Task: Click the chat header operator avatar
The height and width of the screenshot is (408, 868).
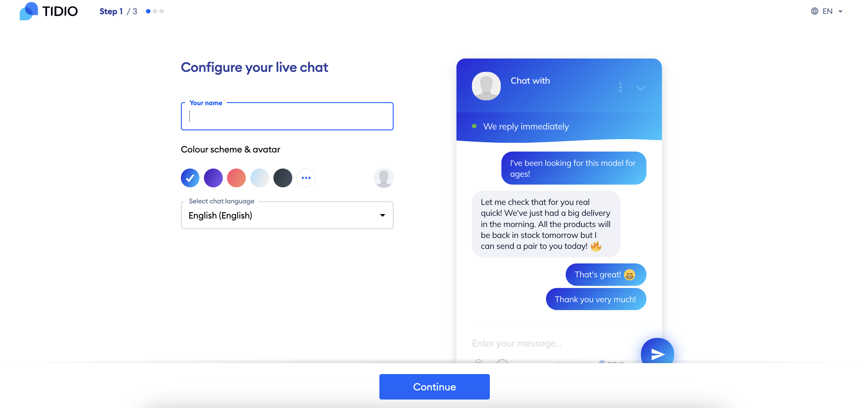Action: coord(486,86)
